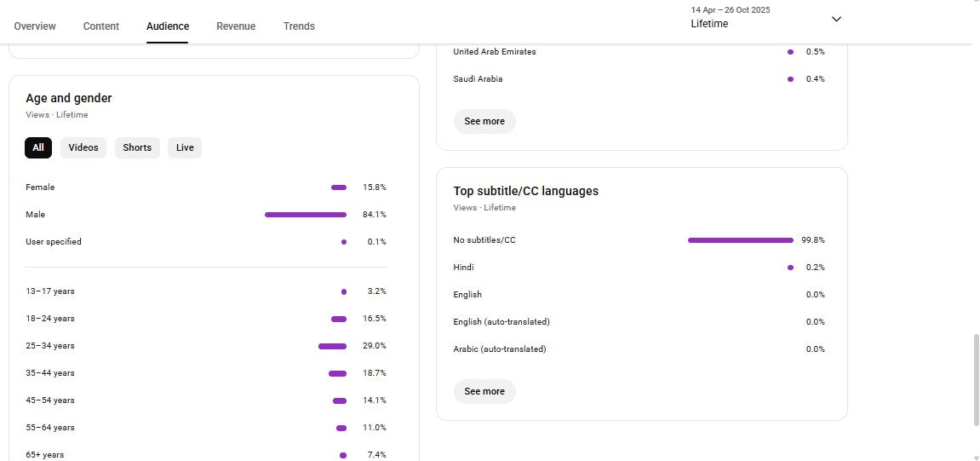Filter age and gender by Live
This screenshot has height=461, width=980.
(185, 147)
